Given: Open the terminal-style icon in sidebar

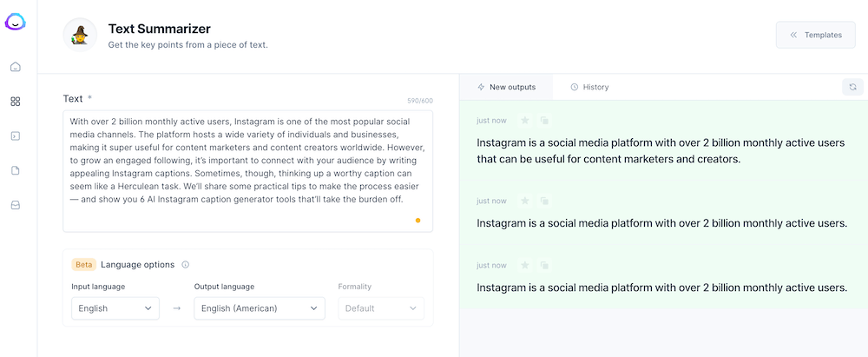Looking at the screenshot, I should [16, 136].
